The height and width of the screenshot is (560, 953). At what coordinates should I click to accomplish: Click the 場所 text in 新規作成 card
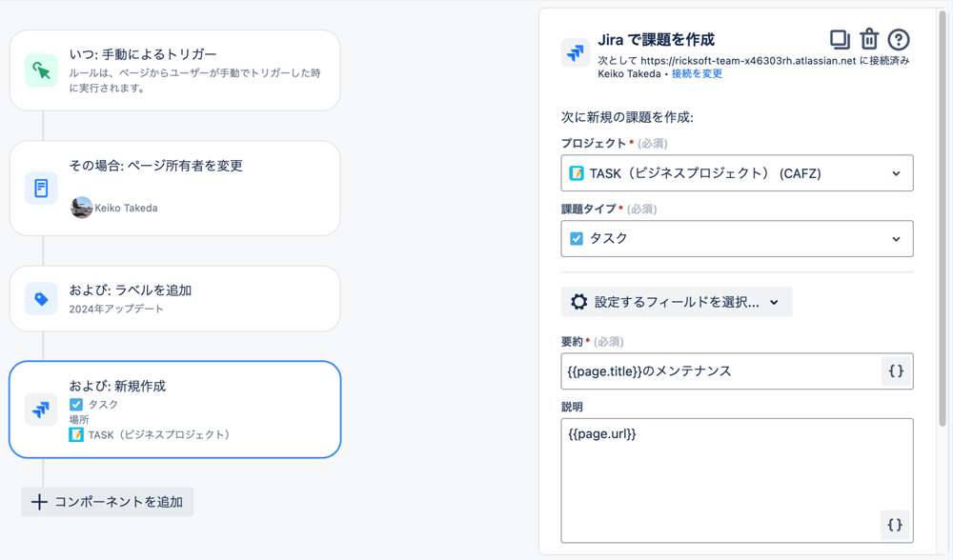(x=79, y=420)
